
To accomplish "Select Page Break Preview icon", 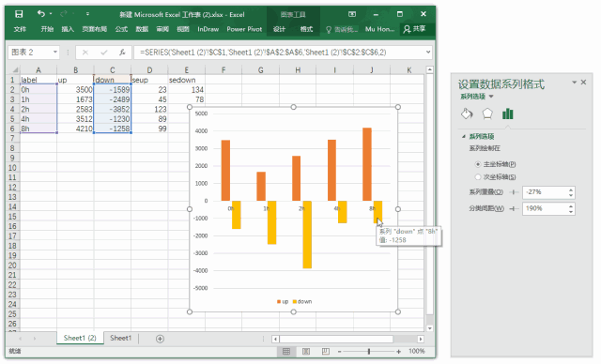I will (x=326, y=352).
